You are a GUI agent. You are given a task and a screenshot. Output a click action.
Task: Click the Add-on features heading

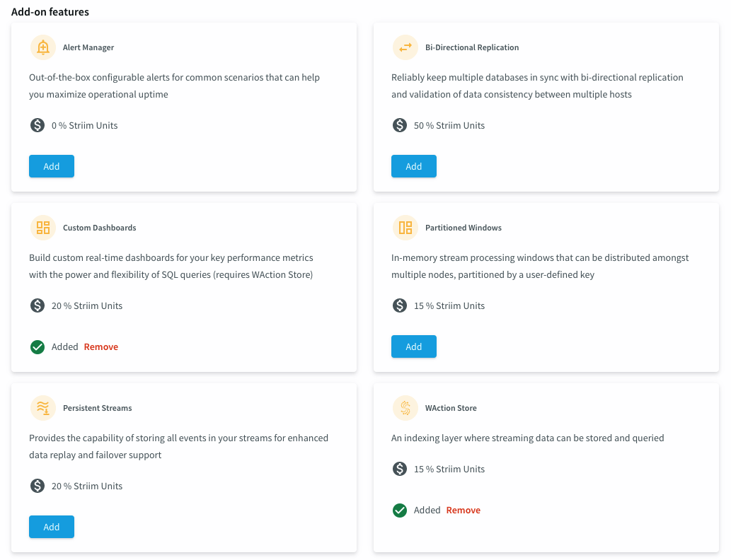pyautogui.click(x=50, y=11)
